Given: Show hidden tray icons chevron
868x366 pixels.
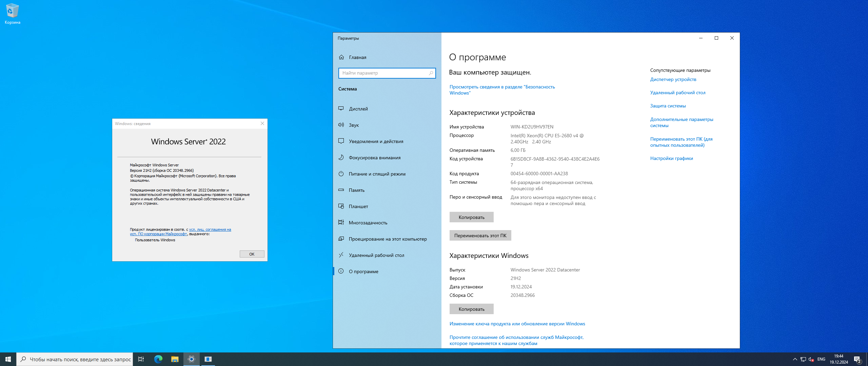Looking at the screenshot, I should point(795,359).
